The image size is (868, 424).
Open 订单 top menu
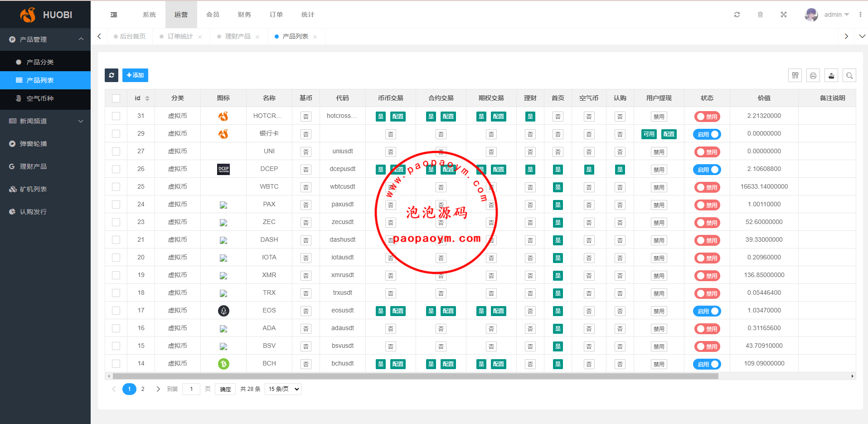tap(276, 15)
